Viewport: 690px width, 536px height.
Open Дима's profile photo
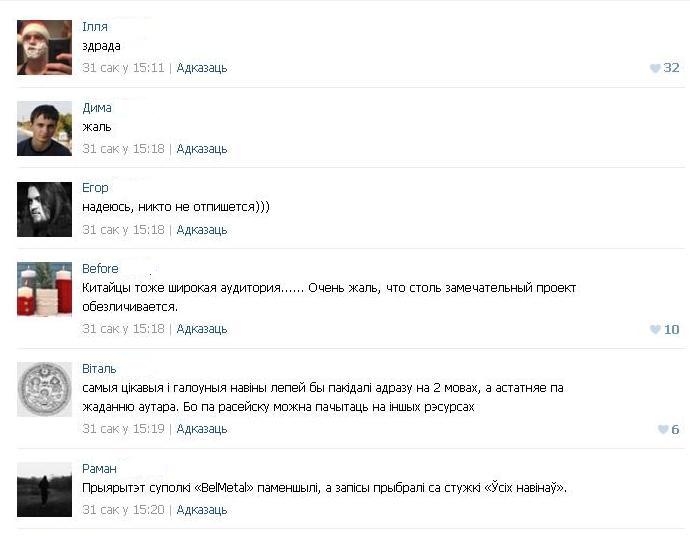(x=44, y=128)
